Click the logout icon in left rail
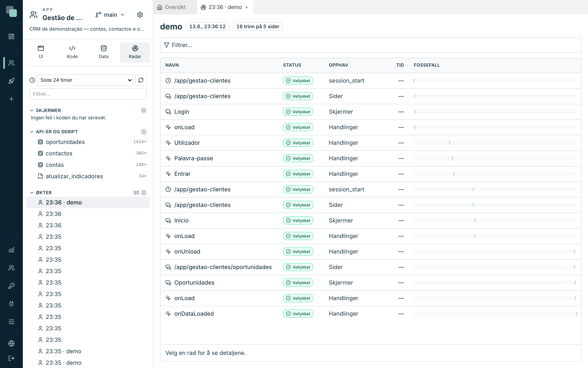 pyautogui.click(x=11, y=358)
